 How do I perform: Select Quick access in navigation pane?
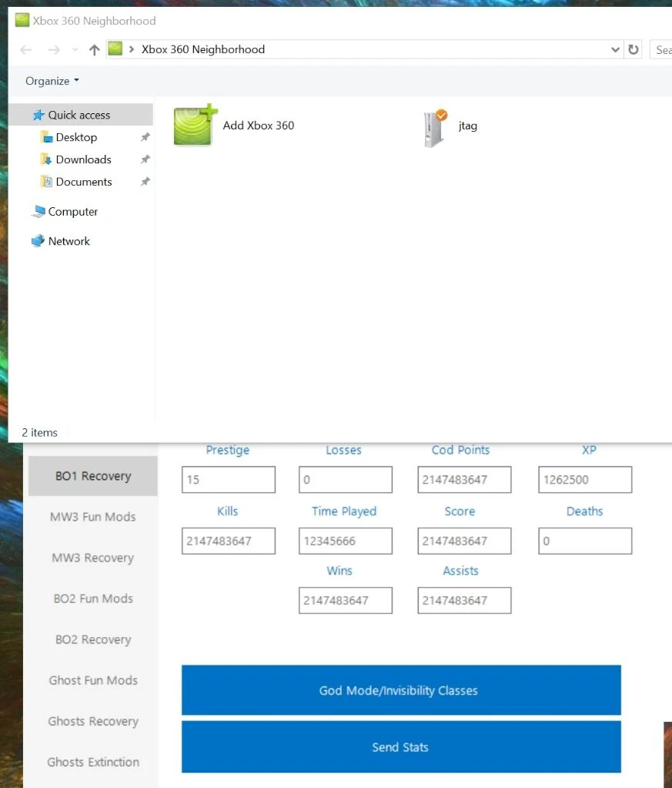tap(81, 115)
